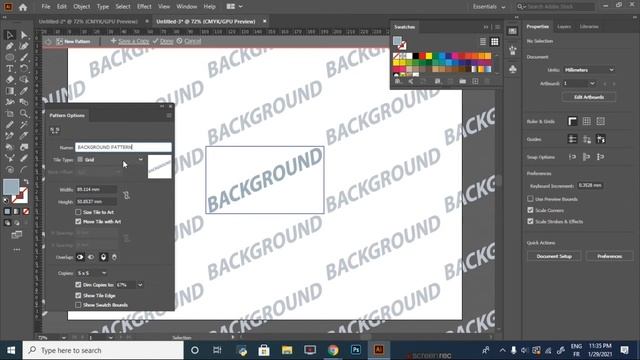Click the show grid icon in Properties

point(587,121)
